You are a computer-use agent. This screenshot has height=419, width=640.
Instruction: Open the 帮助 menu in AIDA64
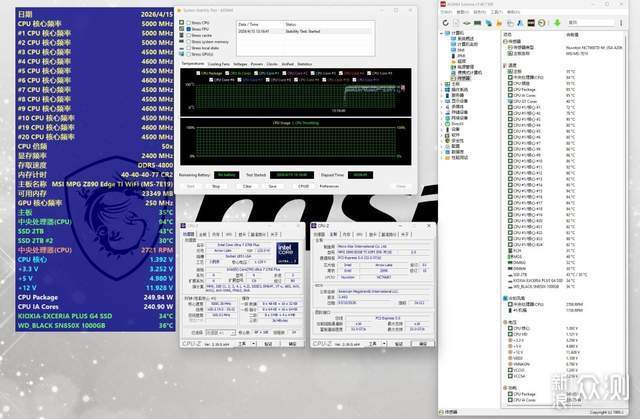tap(513, 12)
